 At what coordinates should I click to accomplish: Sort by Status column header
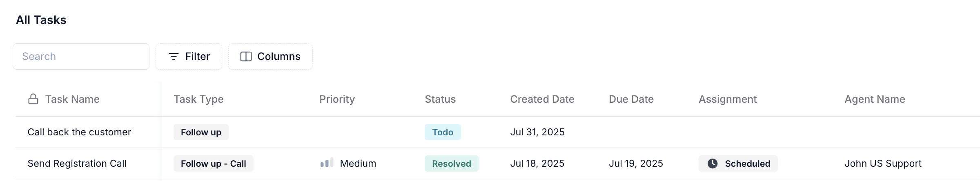pos(440,99)
